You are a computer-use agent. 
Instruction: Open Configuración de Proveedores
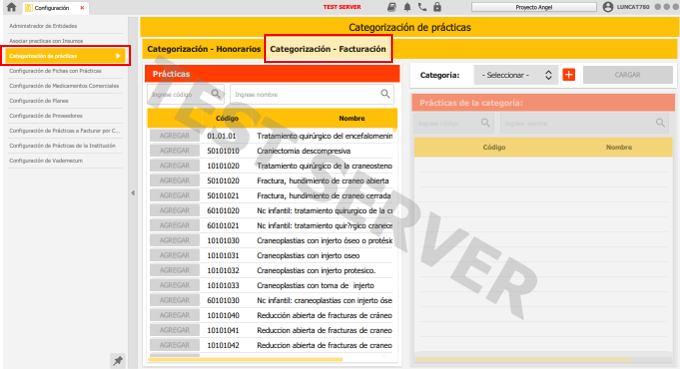click(65, 116)
